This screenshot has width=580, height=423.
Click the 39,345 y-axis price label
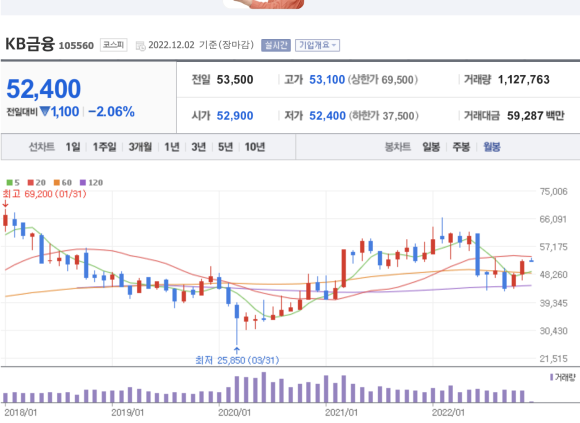tap(553, 303)
